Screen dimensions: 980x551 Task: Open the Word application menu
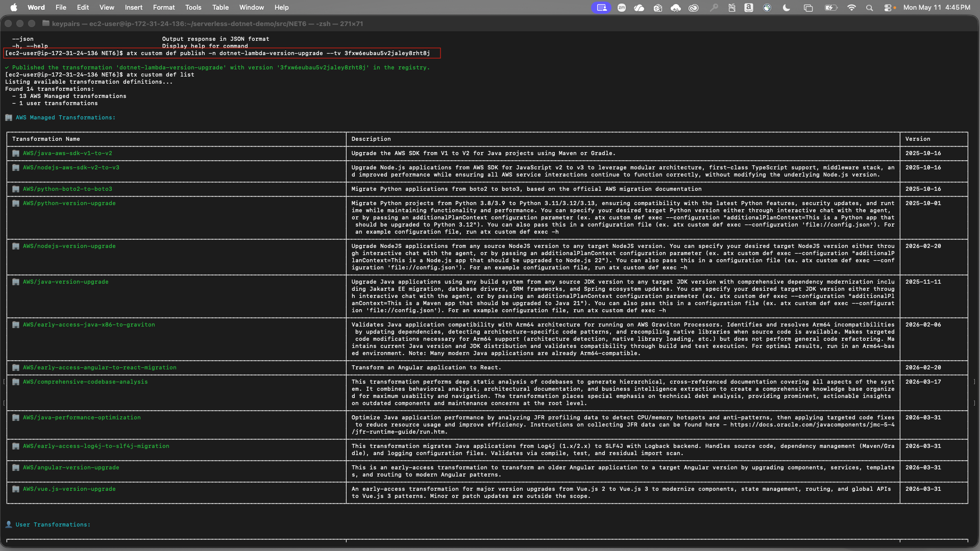coord(36,7)
